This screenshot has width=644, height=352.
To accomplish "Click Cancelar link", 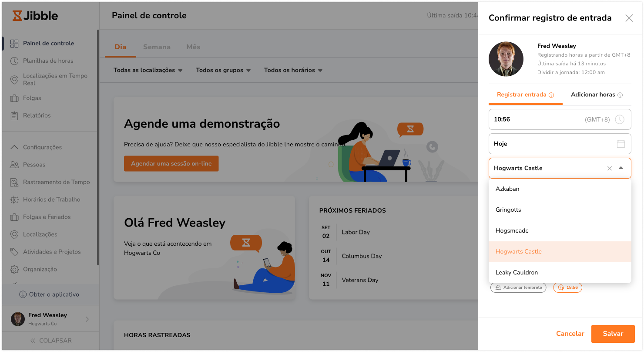I will (570, 334).
